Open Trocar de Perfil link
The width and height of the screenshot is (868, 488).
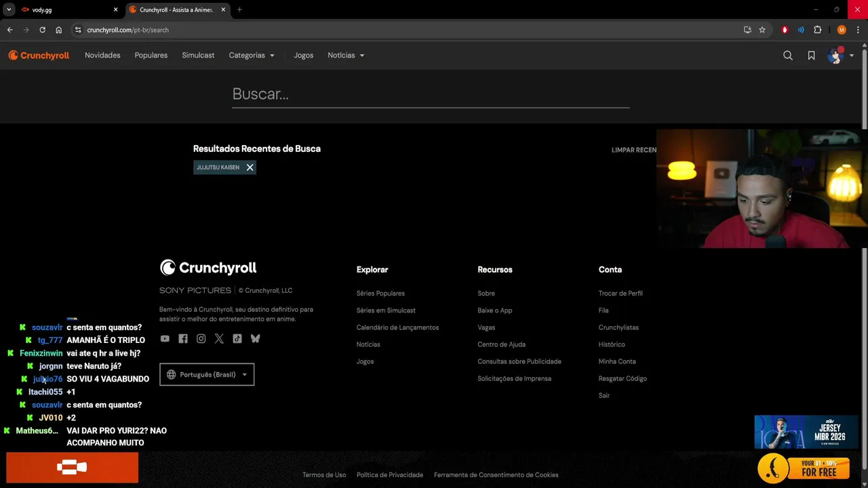(x=620, y=293)
